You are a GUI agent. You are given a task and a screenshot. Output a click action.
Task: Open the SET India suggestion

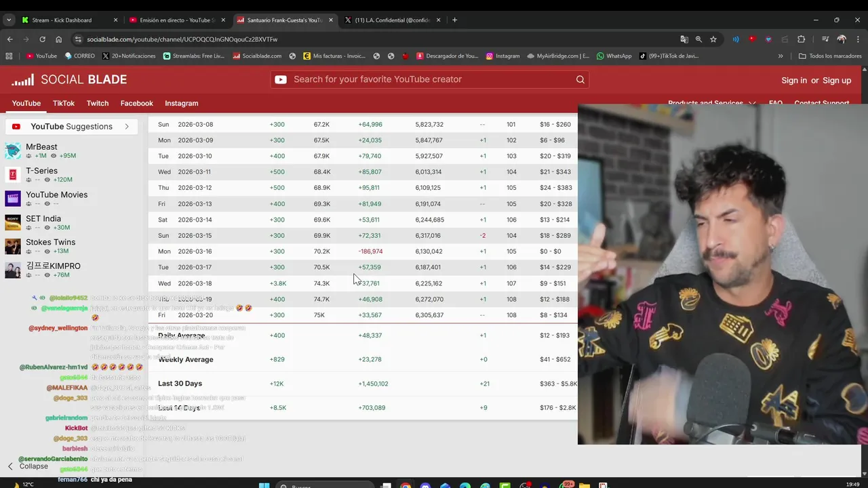(x=43, y=218)
